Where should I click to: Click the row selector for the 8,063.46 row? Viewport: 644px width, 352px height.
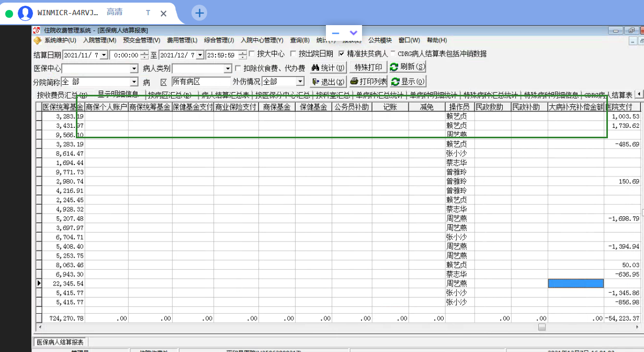coord(39,265)
